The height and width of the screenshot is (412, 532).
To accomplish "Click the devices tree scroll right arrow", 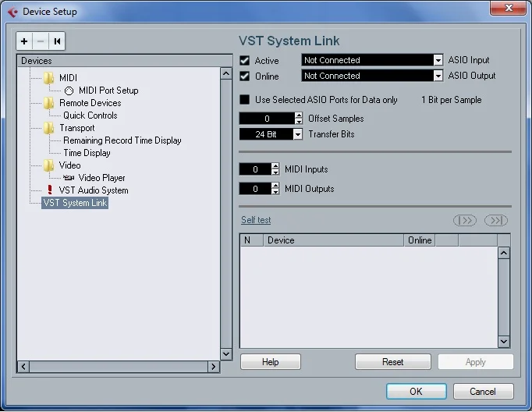I will coord(214,367).
